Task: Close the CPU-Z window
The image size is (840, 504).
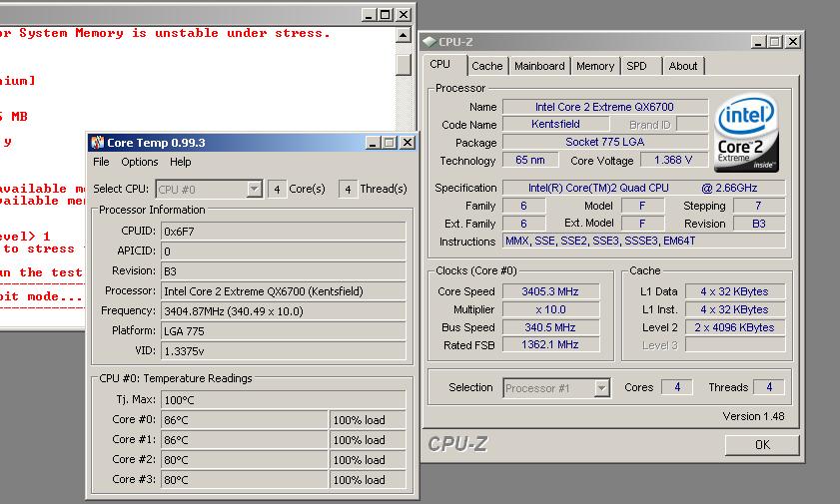Action: pos(793,42)
